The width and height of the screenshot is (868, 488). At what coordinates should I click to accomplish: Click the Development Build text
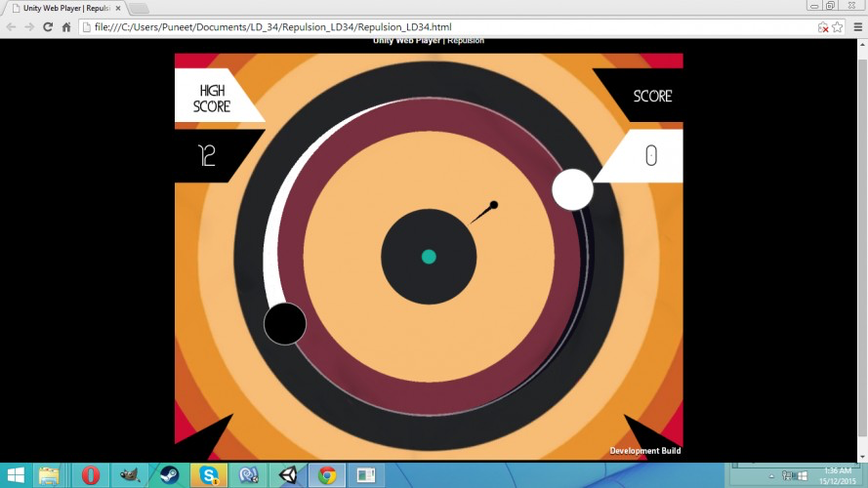[x=645, y=451]
